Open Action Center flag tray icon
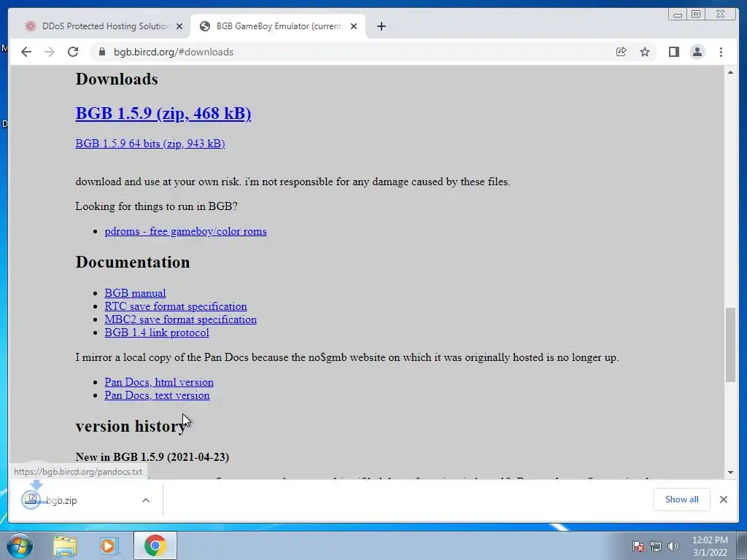747x560 pixels. pos(638,546)
